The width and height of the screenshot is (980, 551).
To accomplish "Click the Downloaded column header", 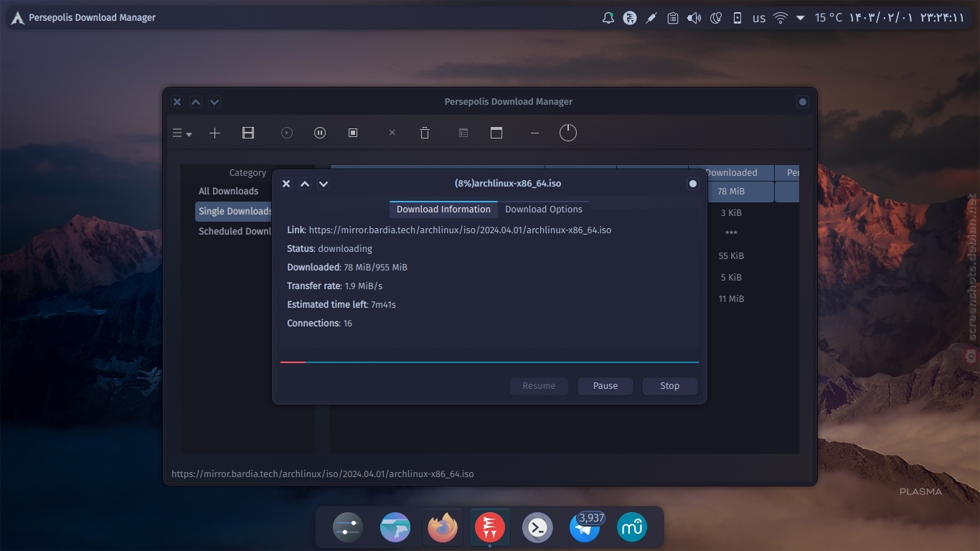I will [731, 172].
